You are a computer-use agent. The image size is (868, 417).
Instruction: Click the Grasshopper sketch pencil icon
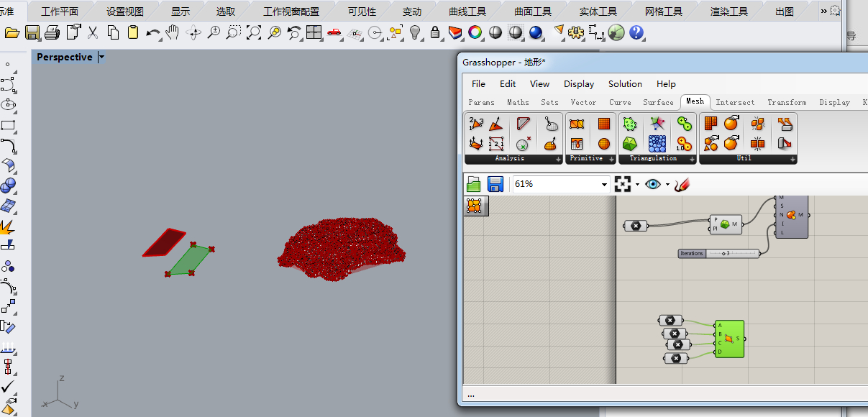pyautogui.click(x=682, y=184)
